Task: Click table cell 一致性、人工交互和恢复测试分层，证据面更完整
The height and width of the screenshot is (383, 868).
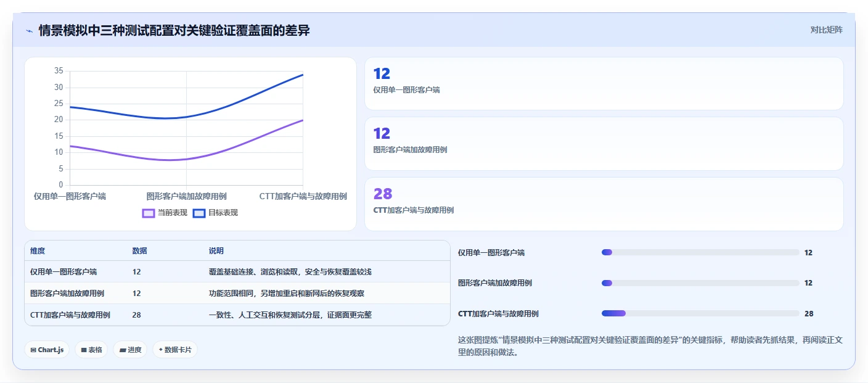Action: pos(290,315)
